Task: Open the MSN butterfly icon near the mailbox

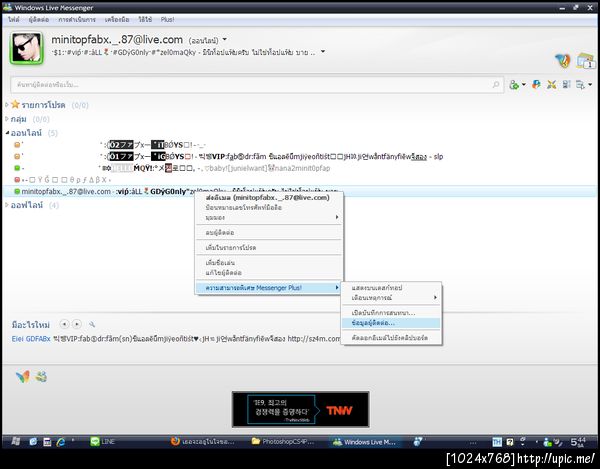Action: click(x=563, y=61)
